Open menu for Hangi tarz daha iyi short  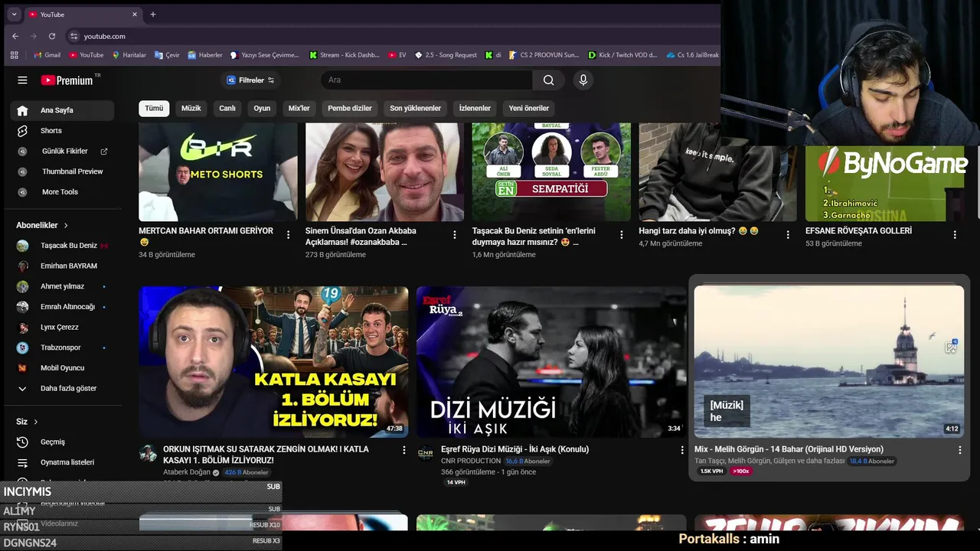click(788, 235)
